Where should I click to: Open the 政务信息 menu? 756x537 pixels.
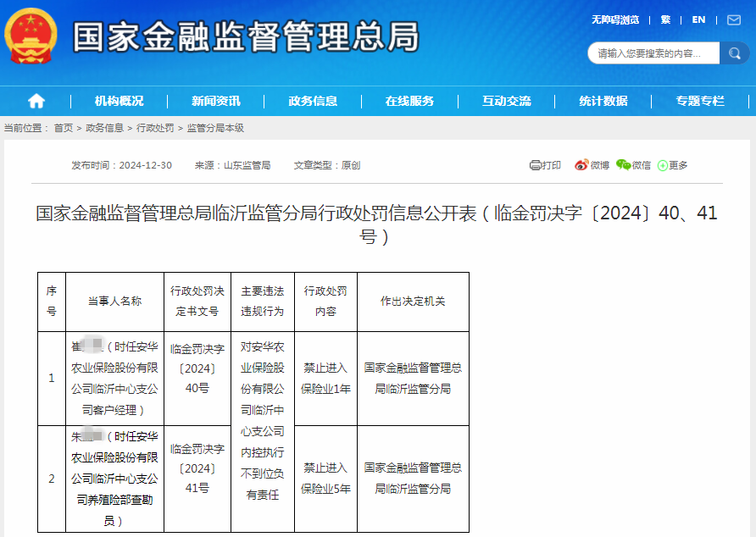[313, 101]
